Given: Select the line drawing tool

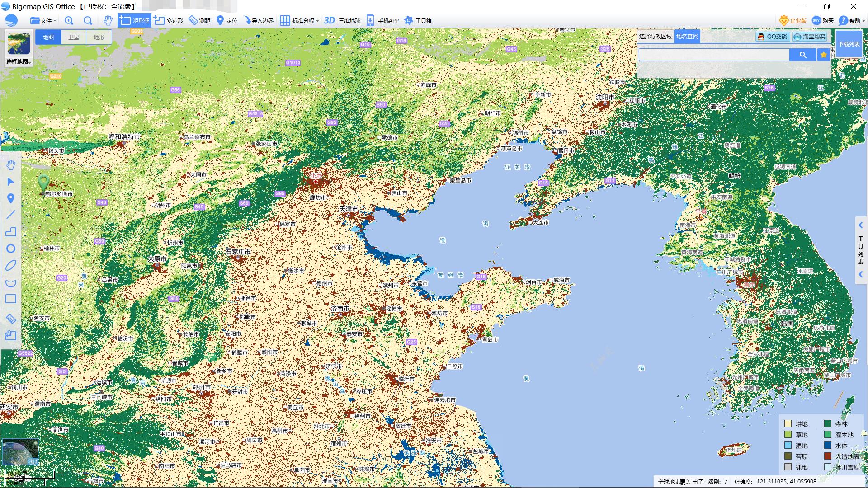Looking at the screenshot, I should tap(11, 215).
